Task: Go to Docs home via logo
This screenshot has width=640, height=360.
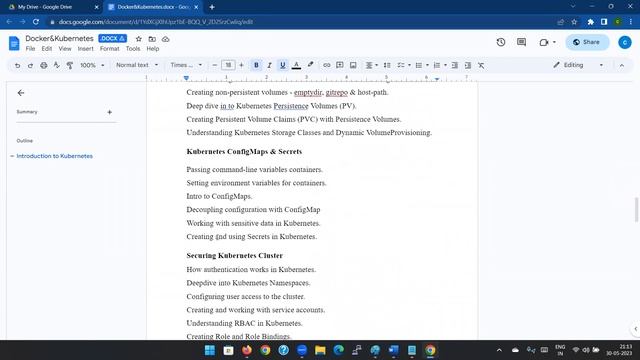Action: pyautogui.click(x=14, y=43)
